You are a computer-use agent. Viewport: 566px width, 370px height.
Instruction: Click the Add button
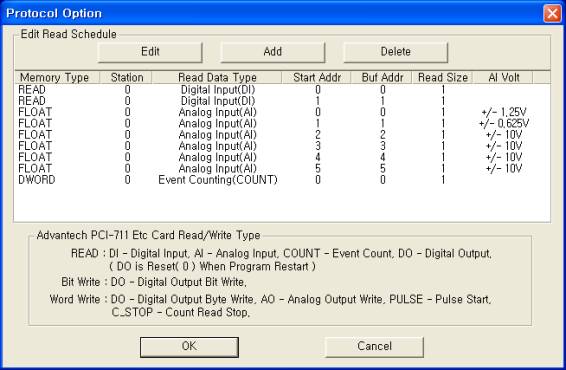[x=273, y=52]
